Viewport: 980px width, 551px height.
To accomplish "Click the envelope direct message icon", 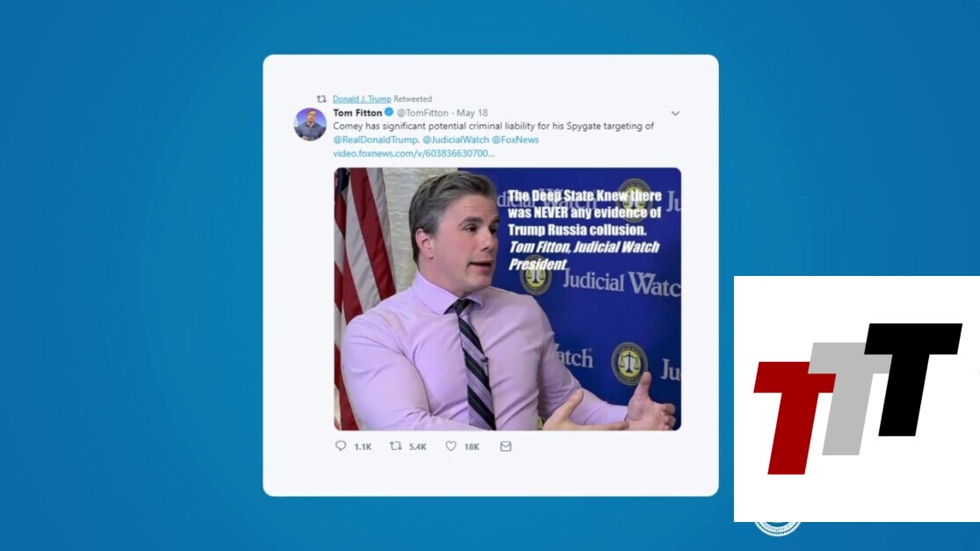I will (505, 446).
